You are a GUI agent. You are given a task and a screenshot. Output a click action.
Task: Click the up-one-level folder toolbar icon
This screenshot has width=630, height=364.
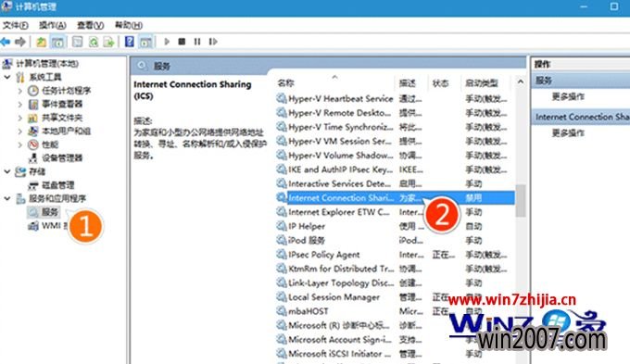(41, 42)
